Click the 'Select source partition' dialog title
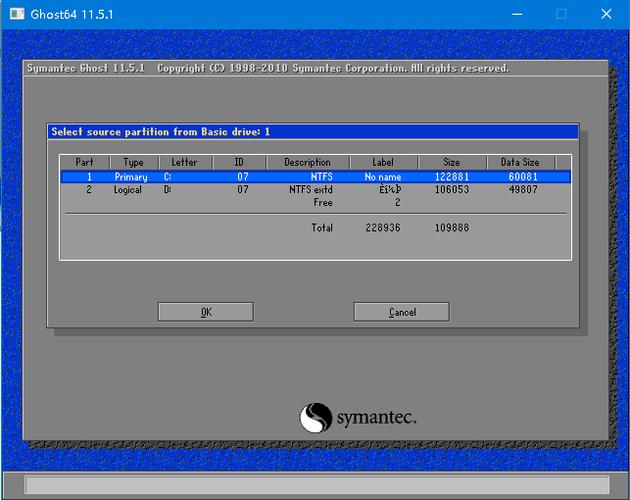630x500 pixels. tap(161, 132)
